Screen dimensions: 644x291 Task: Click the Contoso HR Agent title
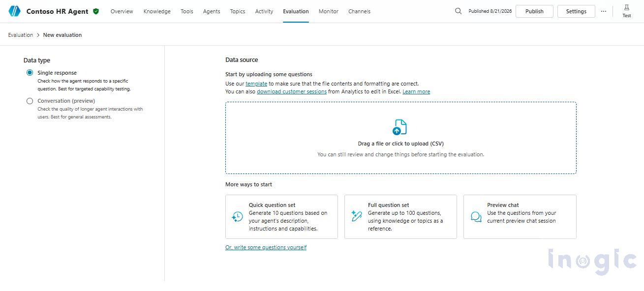(x=58, y=11)
